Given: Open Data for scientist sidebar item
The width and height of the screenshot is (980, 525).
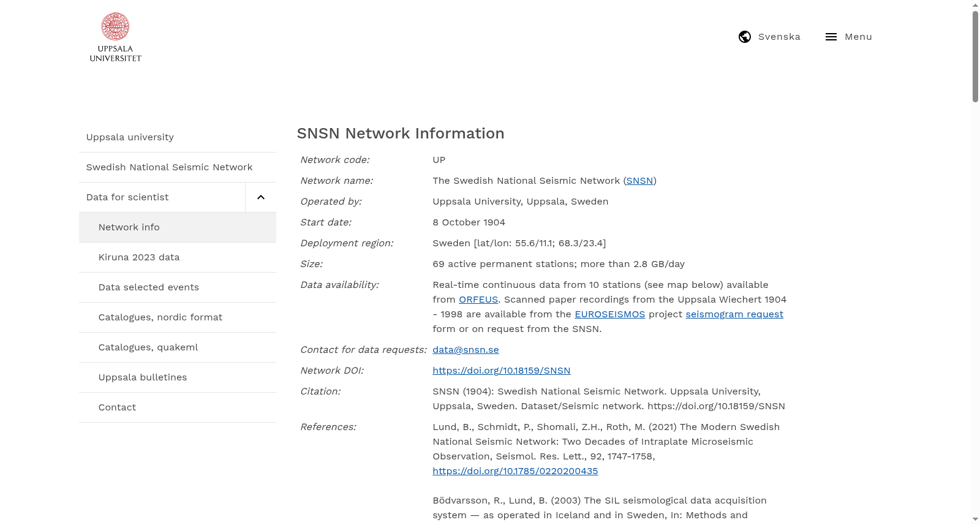Looking at the screenshot, I should (162, 197).
